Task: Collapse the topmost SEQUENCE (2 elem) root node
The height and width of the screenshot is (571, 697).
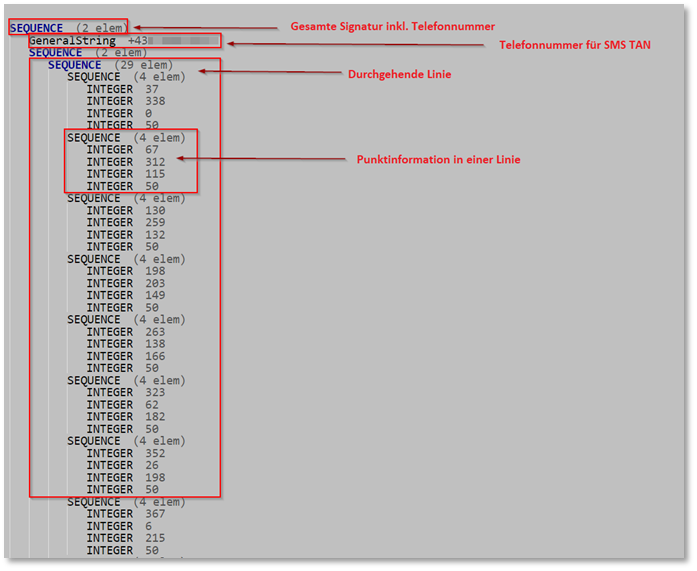Action: [x=36, y=28]
